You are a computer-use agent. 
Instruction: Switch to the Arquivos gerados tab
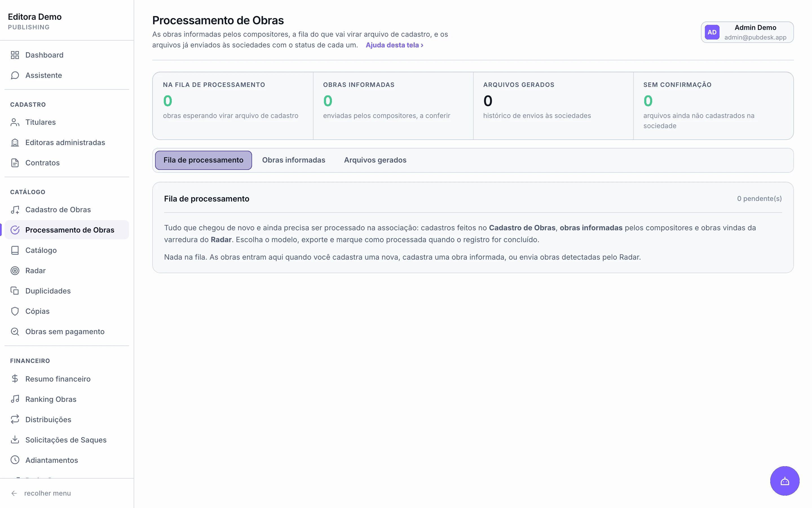point(375,160)
